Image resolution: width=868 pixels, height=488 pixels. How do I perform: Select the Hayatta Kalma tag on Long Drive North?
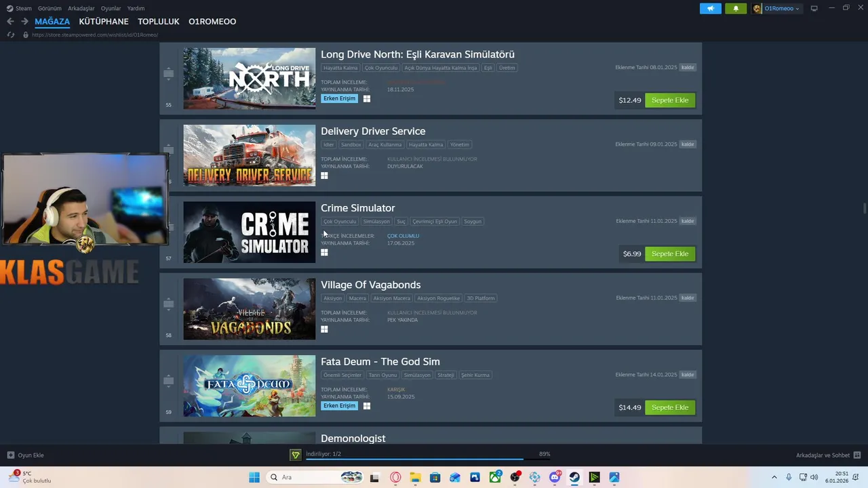pyautogui.click(x=340, y=68)
